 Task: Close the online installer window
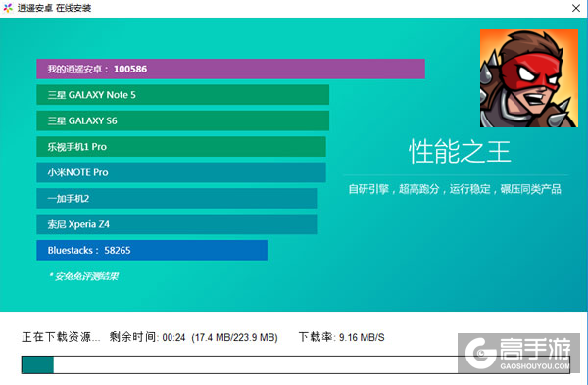[x=576, y=8]
